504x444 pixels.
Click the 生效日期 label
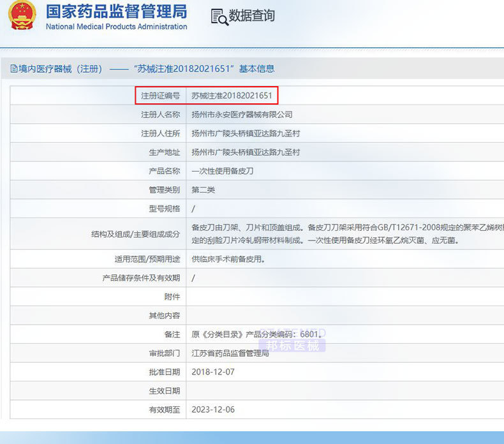coord(164,391)
